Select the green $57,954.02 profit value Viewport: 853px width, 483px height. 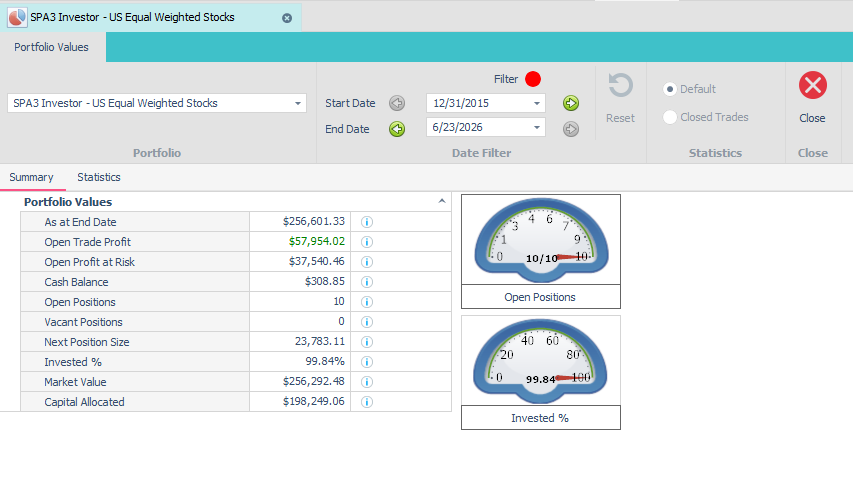click(300, 242)
